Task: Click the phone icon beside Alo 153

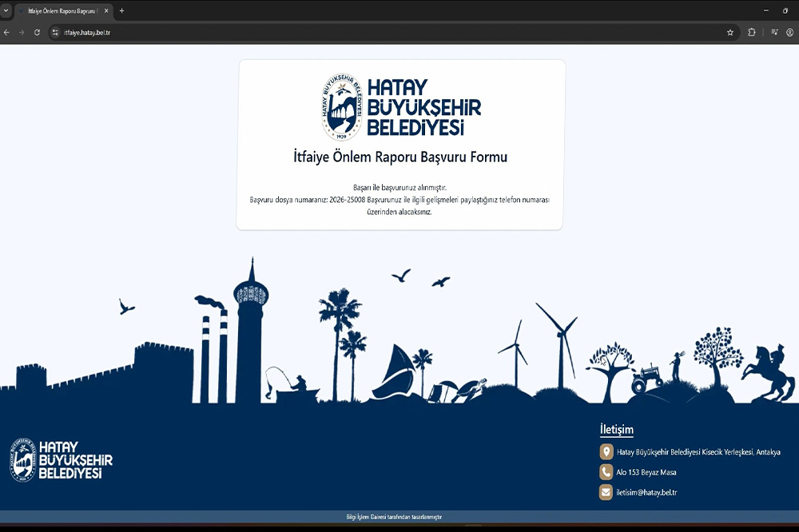Action: pyautogui.click(x=606, y=472)
